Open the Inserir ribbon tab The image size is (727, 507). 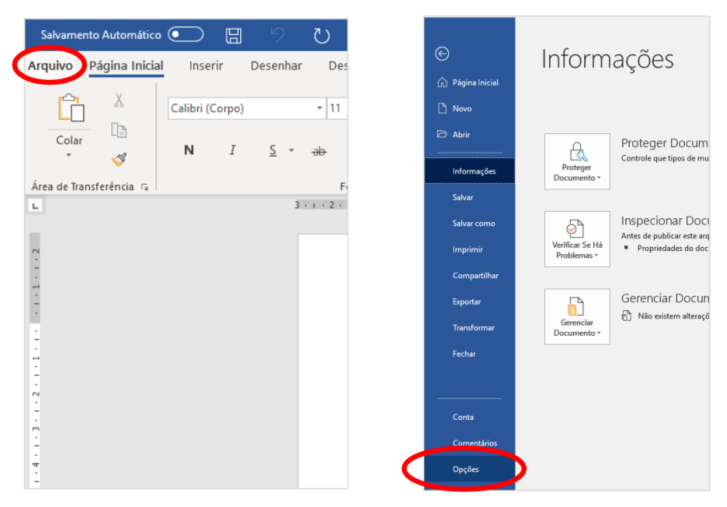[x=206, y=66]
